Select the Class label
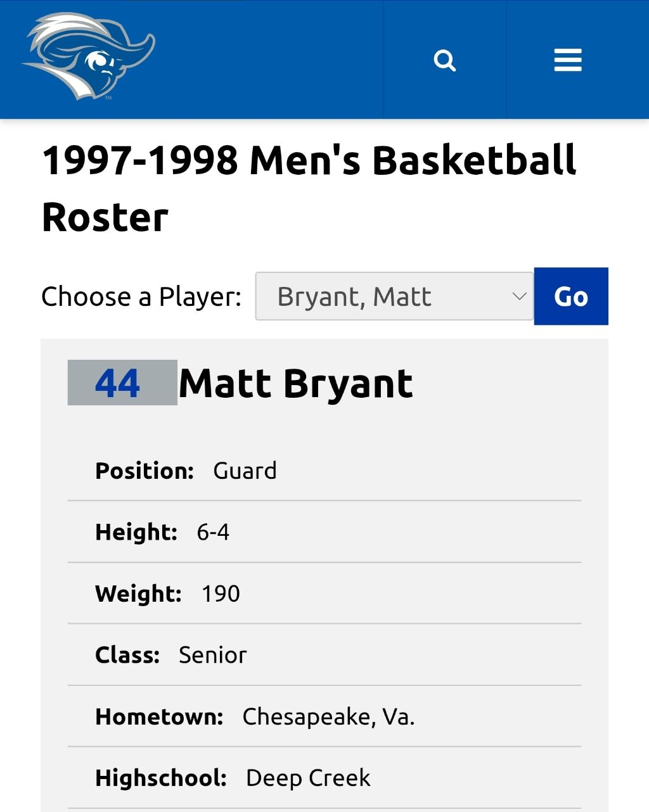Viewport: 649px width, 812px height. tap(127, 655)
